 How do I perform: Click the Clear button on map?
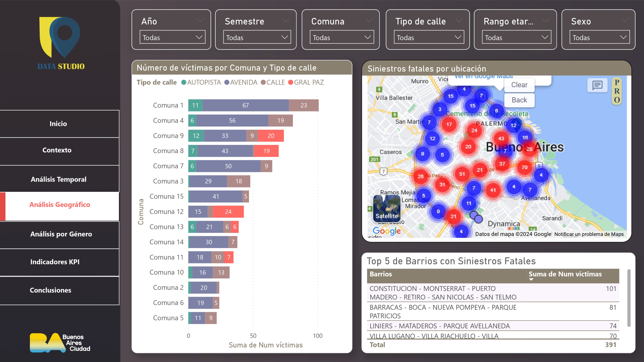pos(519,85)
